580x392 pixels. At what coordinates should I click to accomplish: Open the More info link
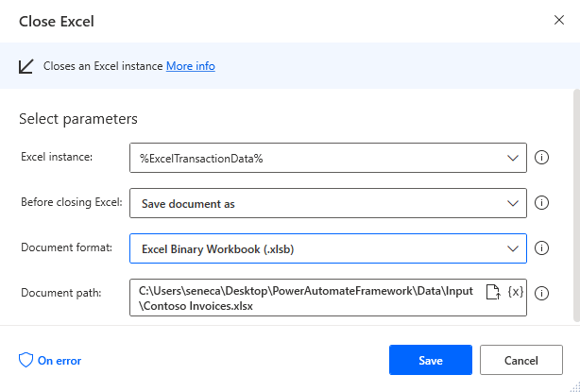191,66
